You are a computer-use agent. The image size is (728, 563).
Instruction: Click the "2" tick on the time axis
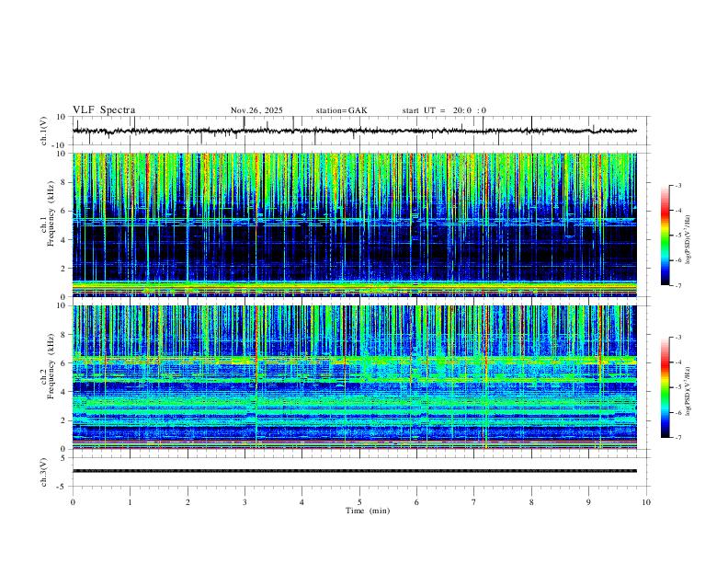pos(188,502)
